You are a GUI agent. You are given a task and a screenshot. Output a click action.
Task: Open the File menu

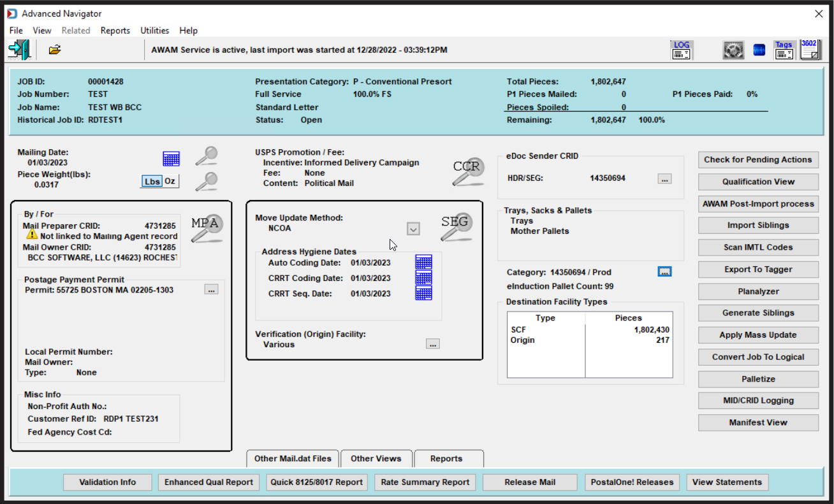tap(16, 31)
